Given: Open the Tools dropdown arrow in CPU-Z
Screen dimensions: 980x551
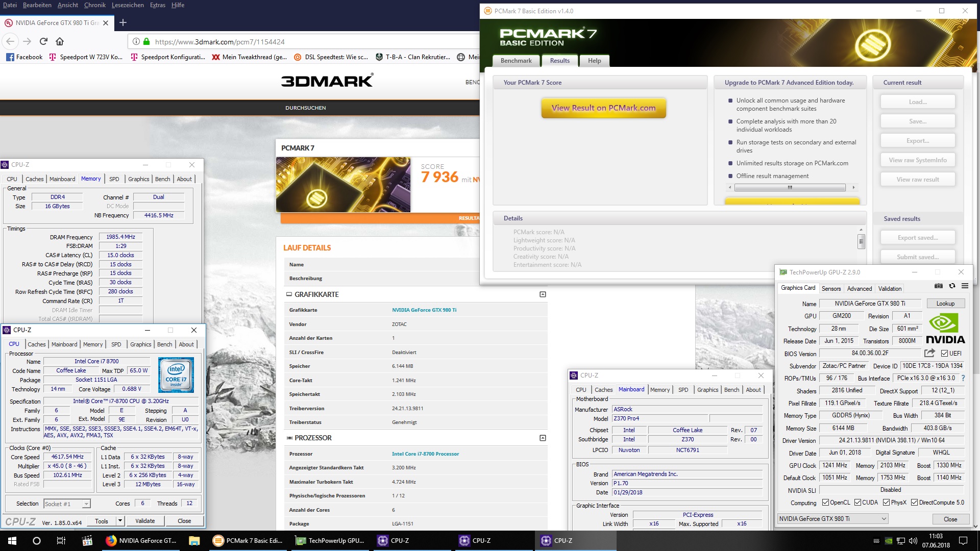Looking at the screenshot, I should 120,521.
